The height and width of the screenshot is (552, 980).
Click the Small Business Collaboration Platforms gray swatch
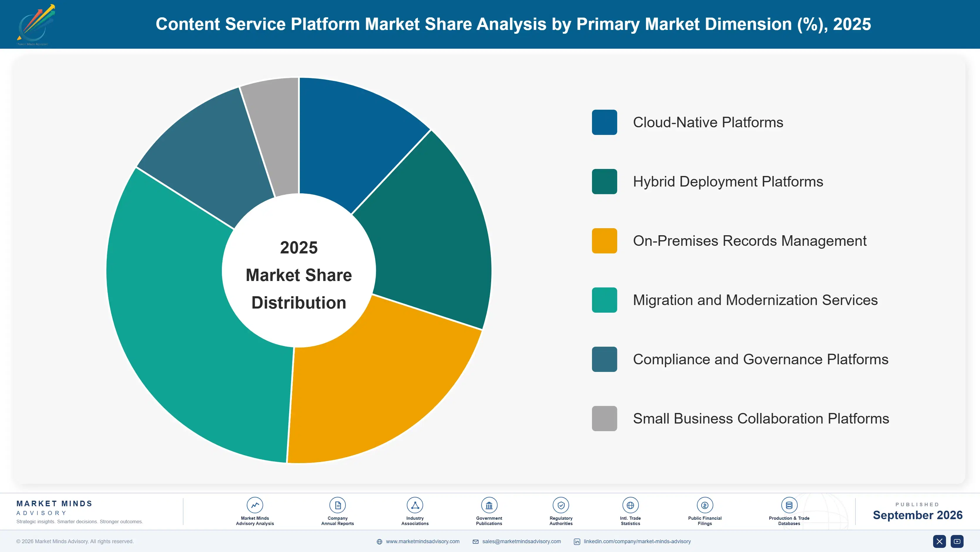605,418
